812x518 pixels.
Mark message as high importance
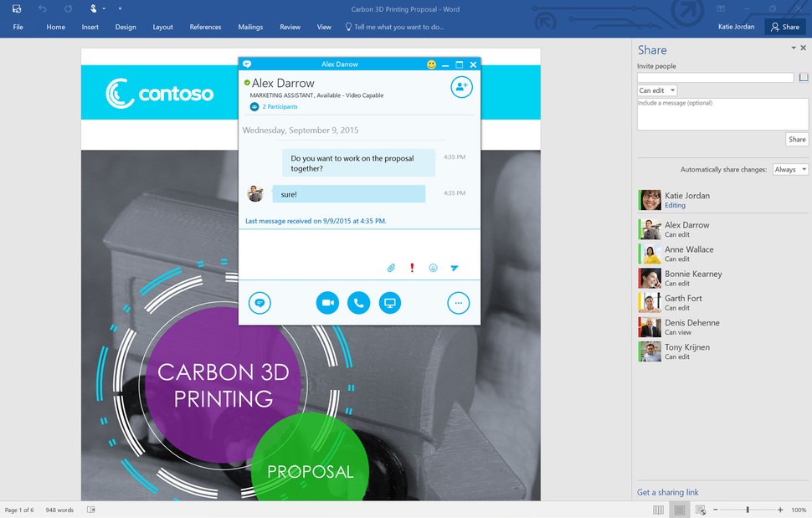tap(412, 268)
